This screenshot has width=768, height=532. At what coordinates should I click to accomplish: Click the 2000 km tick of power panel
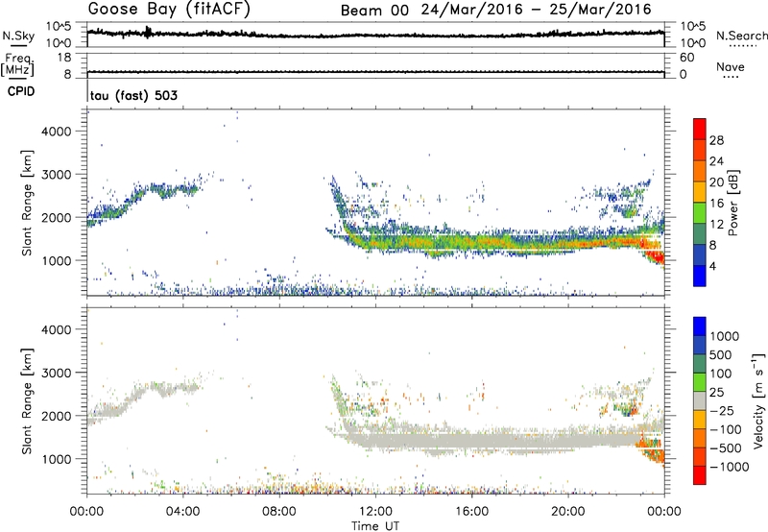[57, 217]
